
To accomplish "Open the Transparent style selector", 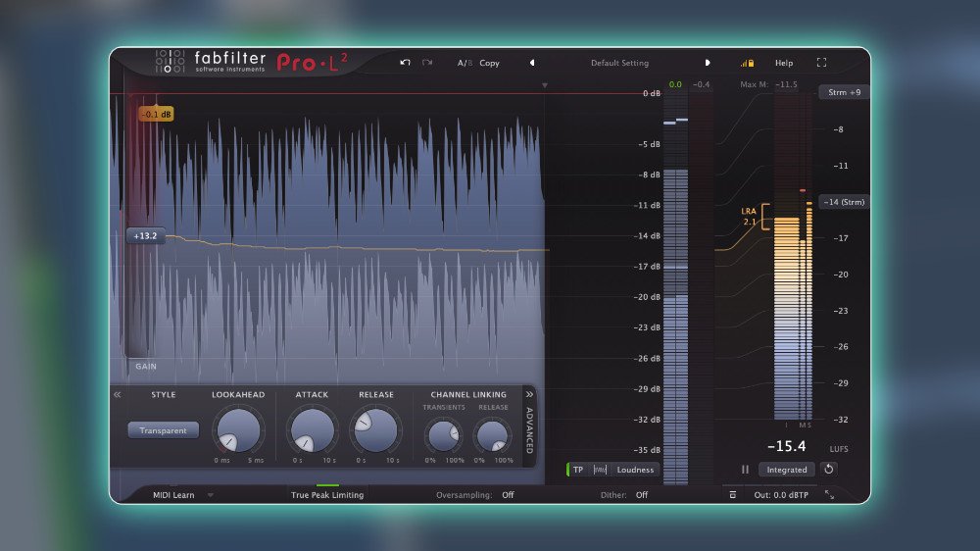I will click(163, 430).
